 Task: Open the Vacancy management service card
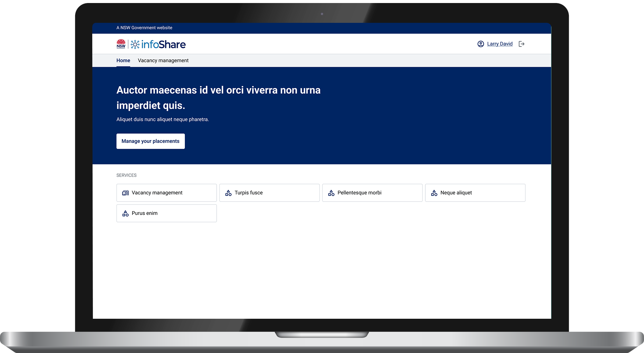[x=166, y=193]
